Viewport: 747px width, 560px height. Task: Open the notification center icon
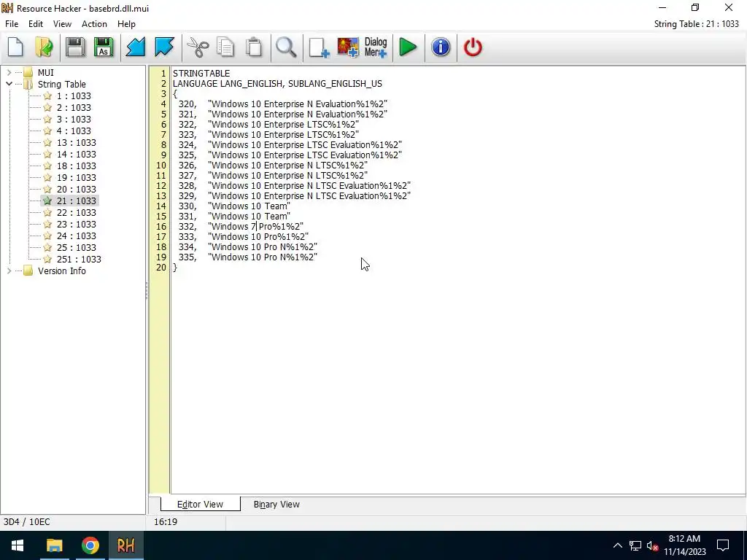[723, 545]
